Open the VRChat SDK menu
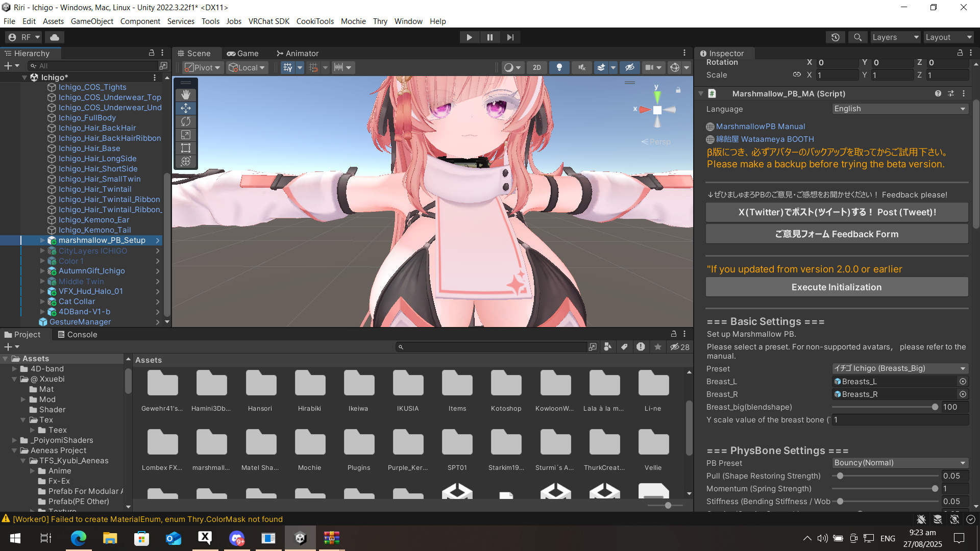The image size is (980, 551). pyautogui.click(x=269, y=21)
